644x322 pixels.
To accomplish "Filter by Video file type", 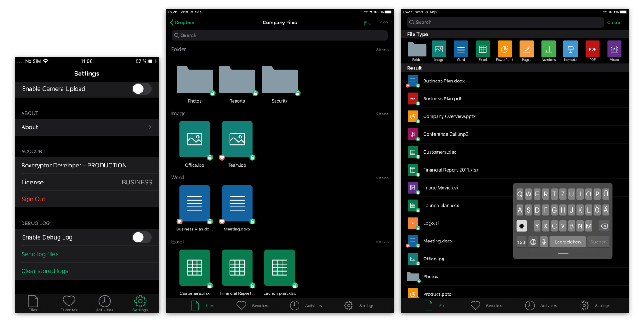I will click(x=615, y=51).
